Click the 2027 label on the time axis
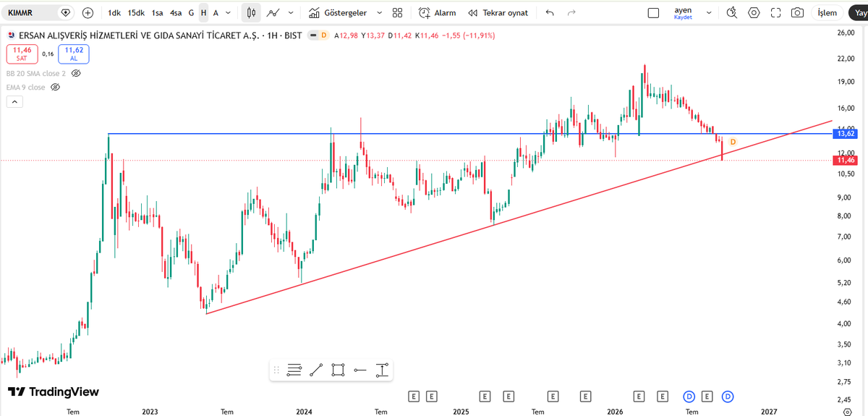Screen dimensions: 868x416 (x=769, y=411)
